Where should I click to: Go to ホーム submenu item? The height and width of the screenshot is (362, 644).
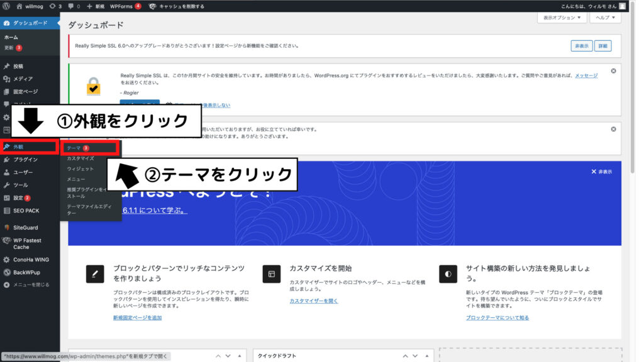[x=11, y=37]
